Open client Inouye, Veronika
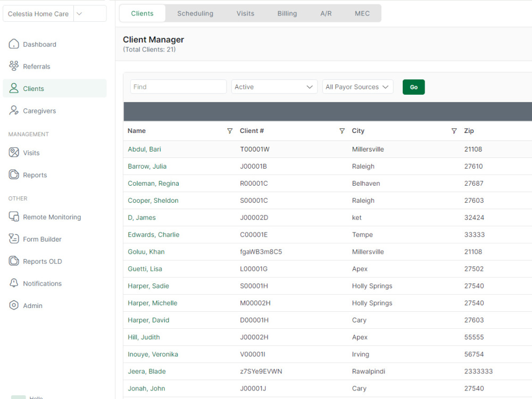The height and width of the screenshot is (399, 532). coord(153,354)
